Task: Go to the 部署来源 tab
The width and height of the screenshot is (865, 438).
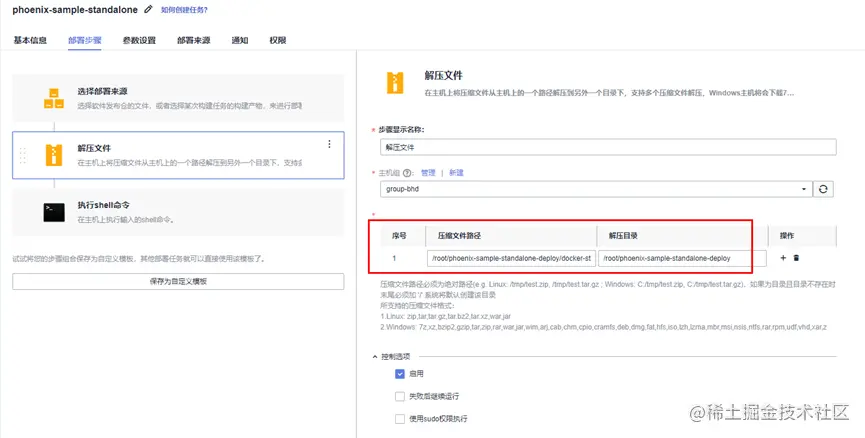Action: [194, 40]
